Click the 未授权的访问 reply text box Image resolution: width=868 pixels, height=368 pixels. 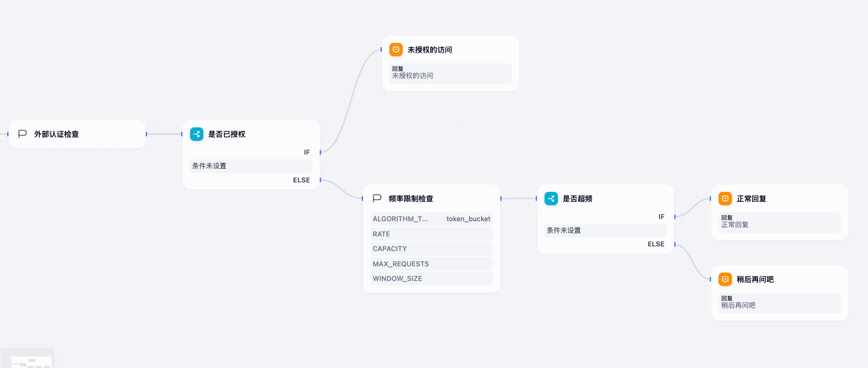coord(450,73)
